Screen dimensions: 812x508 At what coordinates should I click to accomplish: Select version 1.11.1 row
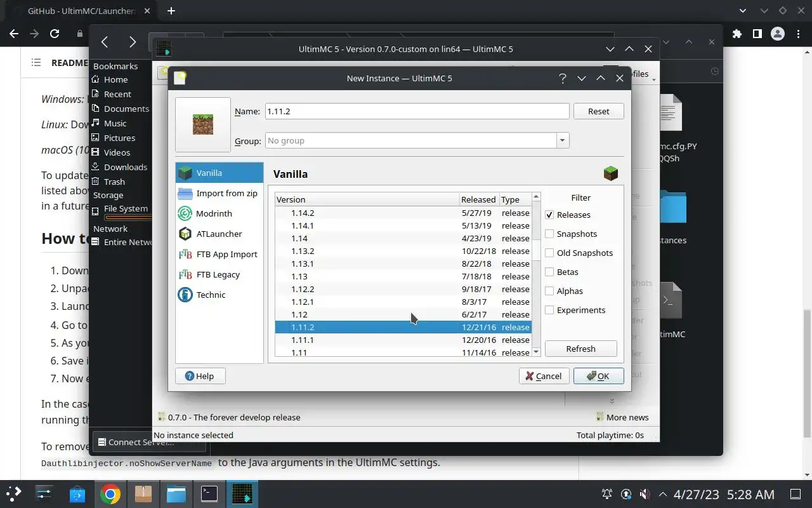[x=403, y=340]
